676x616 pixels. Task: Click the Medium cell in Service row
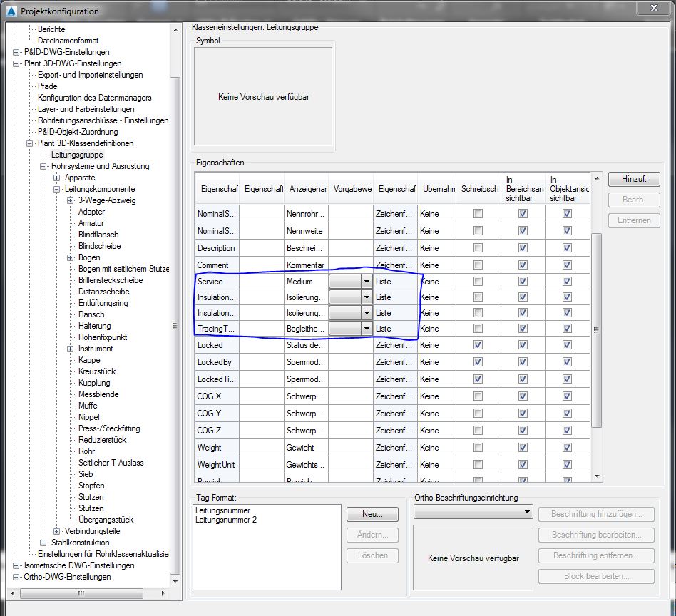point(306,282)
